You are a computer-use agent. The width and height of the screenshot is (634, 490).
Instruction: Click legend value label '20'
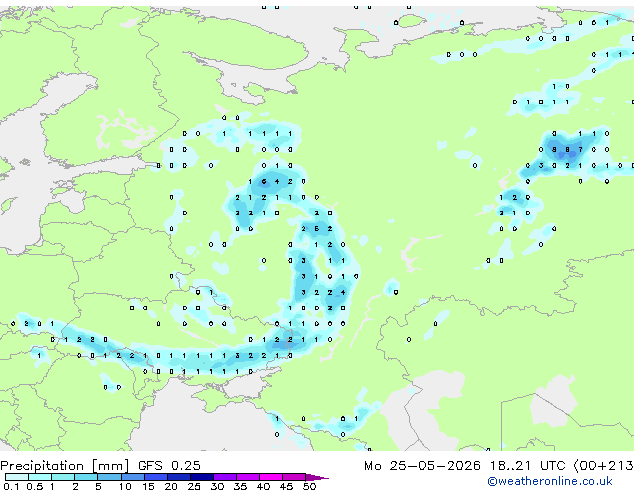(171, 486)
